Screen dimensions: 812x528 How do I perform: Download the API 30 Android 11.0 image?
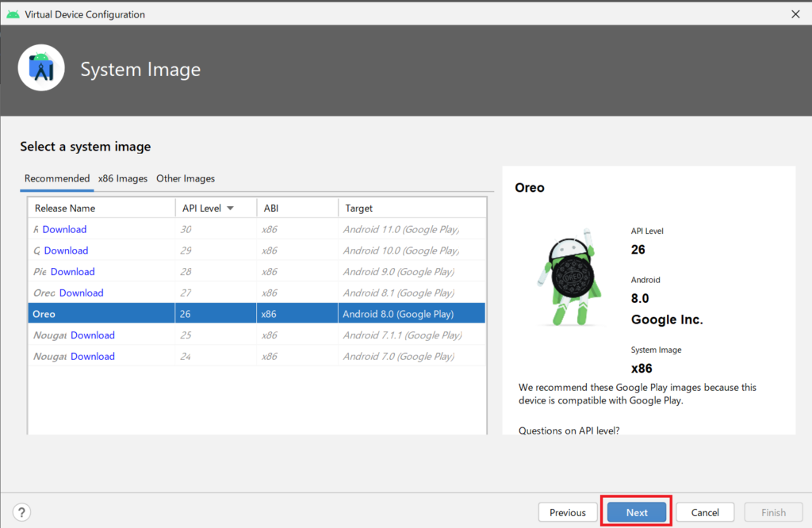[x=64, y=229]
